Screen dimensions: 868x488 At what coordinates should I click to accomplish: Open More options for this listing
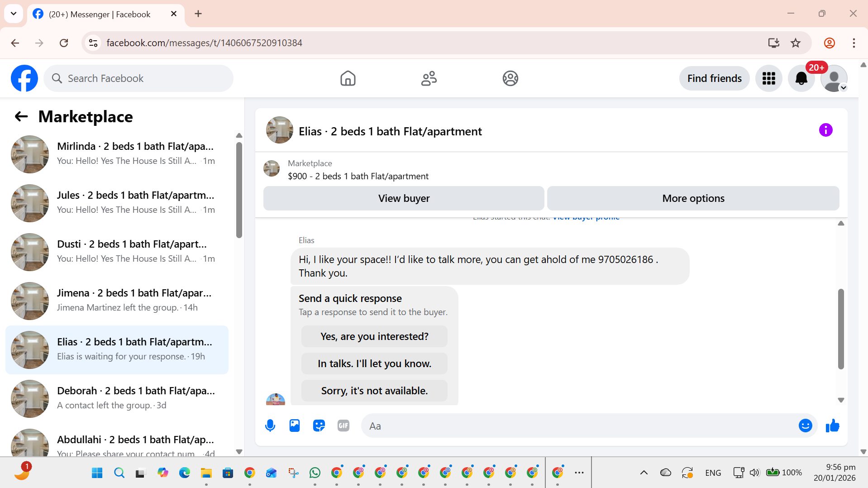pos(693,198)
